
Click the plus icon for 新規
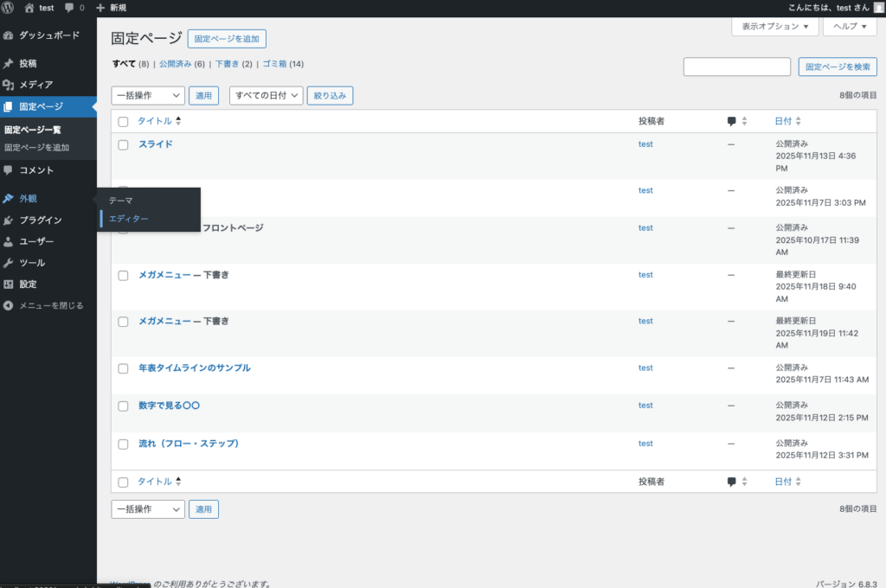tap(100, 8)
